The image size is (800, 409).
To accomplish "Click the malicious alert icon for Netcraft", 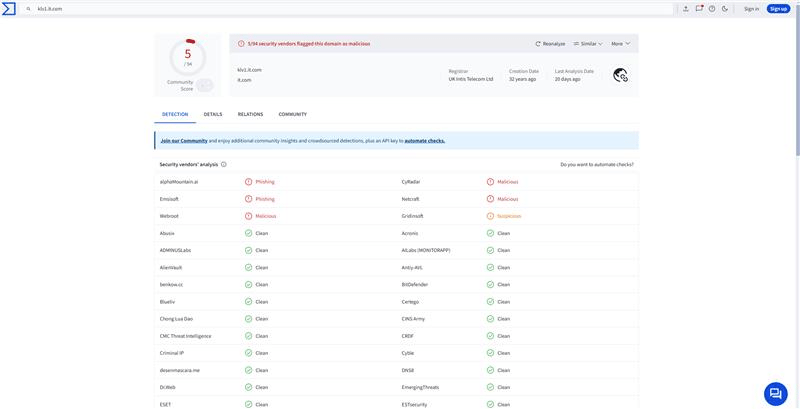I will click(x=490, y=199).
